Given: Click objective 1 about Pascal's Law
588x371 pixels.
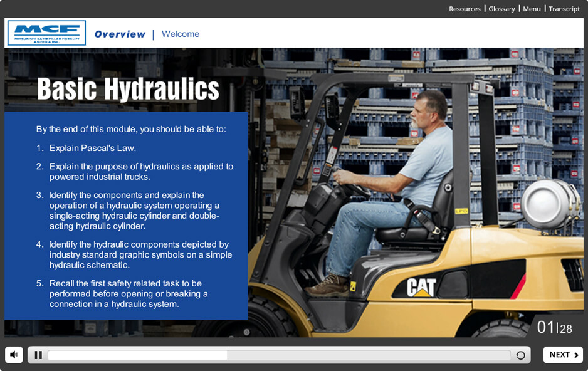Looking at the screenshot, I should point(92,149).
